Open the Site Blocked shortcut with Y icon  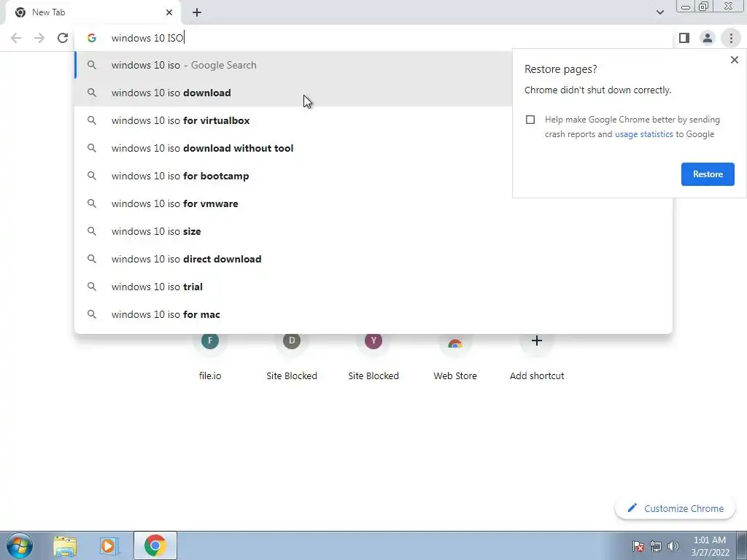tap(373, 356)
